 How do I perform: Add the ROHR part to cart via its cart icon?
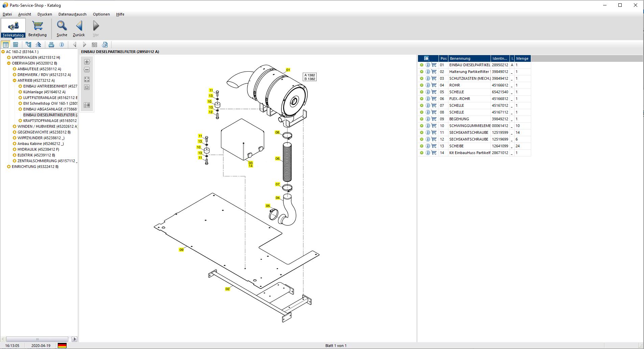433,85
